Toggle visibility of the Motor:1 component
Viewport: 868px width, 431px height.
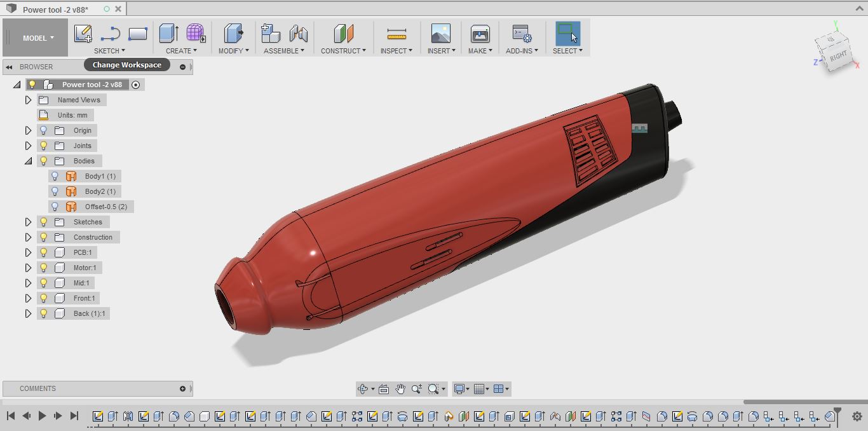click(x=43, y=268)
